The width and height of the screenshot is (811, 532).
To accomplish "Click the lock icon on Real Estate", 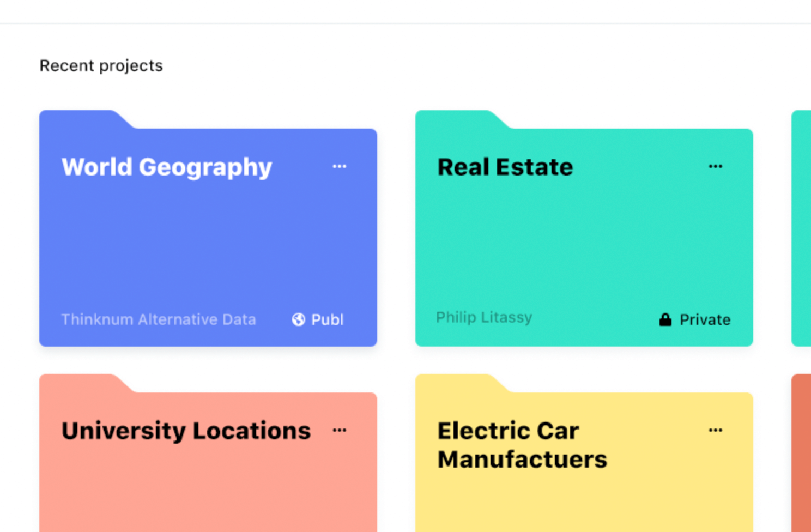I will [x=665, y=319].
